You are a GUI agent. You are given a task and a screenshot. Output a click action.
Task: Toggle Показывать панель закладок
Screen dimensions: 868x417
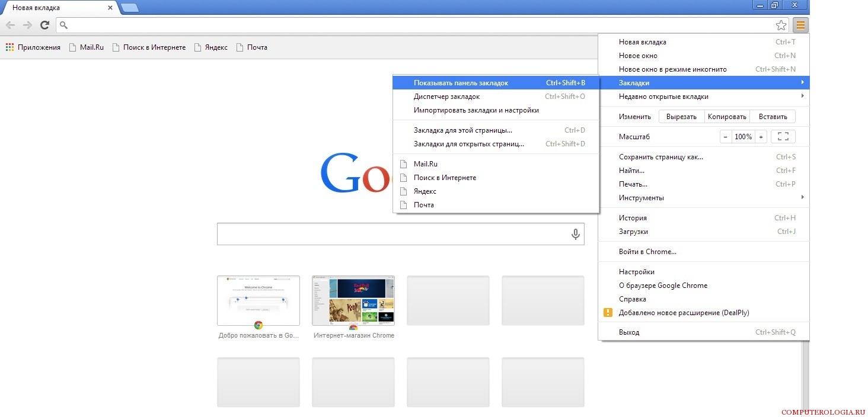point(496,83)
